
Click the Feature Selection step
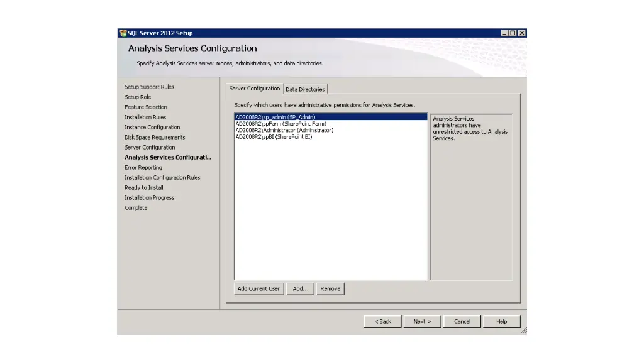(x=146, y=107)
